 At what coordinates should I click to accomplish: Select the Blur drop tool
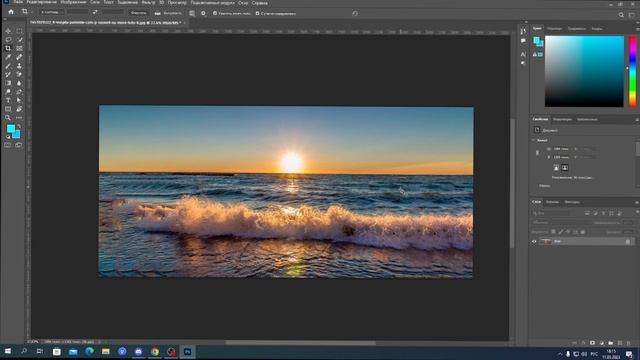pos(19,83)
